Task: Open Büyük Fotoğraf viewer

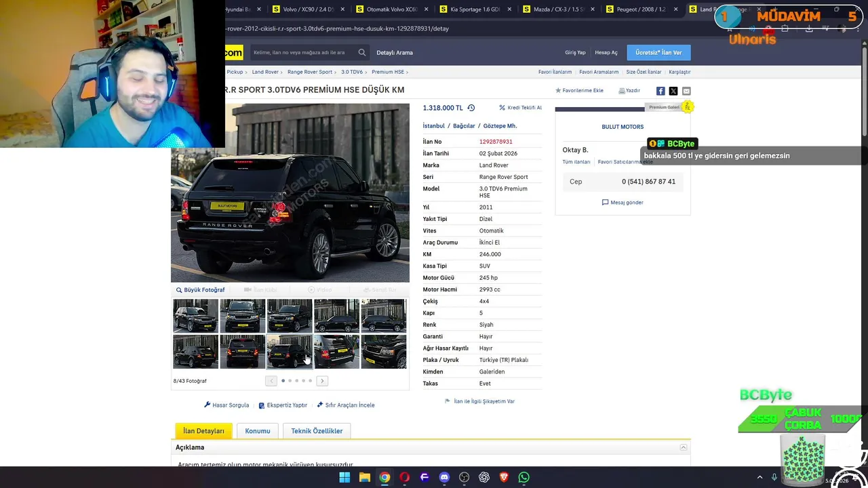Action: click(x=200, y=290)
